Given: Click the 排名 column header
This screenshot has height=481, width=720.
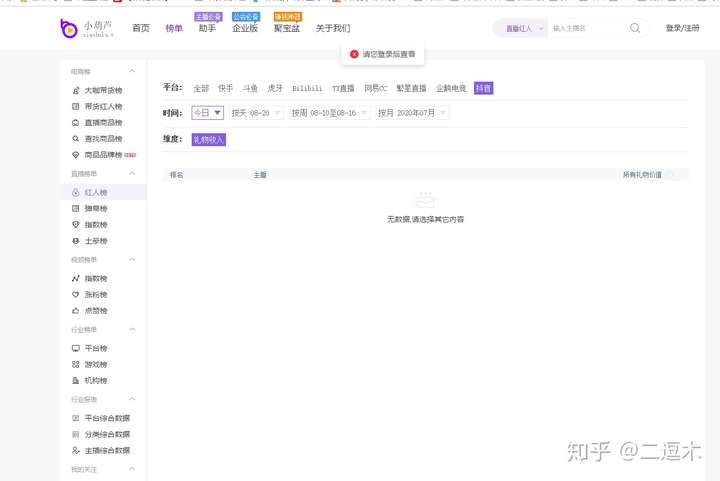Looking at the screenshot, I should [x=176, y=175].
